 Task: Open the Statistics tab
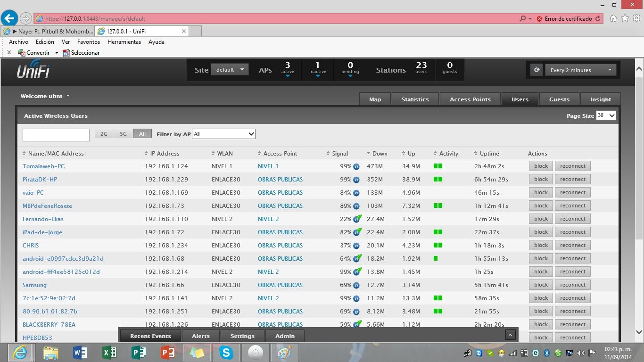pos(415,99)
